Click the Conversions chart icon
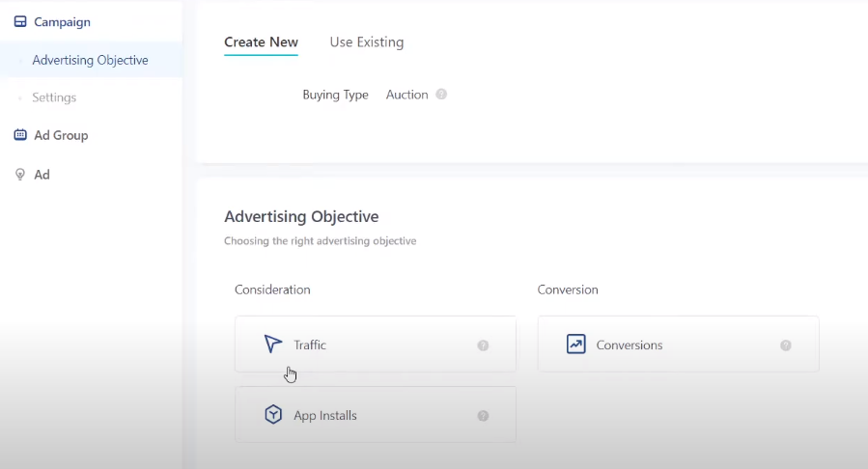Viewport: 868px width, 469px height. coord(575,345)
